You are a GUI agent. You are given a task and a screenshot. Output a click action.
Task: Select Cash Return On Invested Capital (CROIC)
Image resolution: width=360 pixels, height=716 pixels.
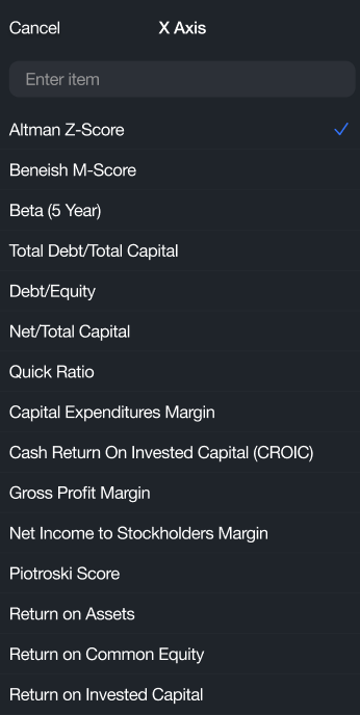point(180,453)
